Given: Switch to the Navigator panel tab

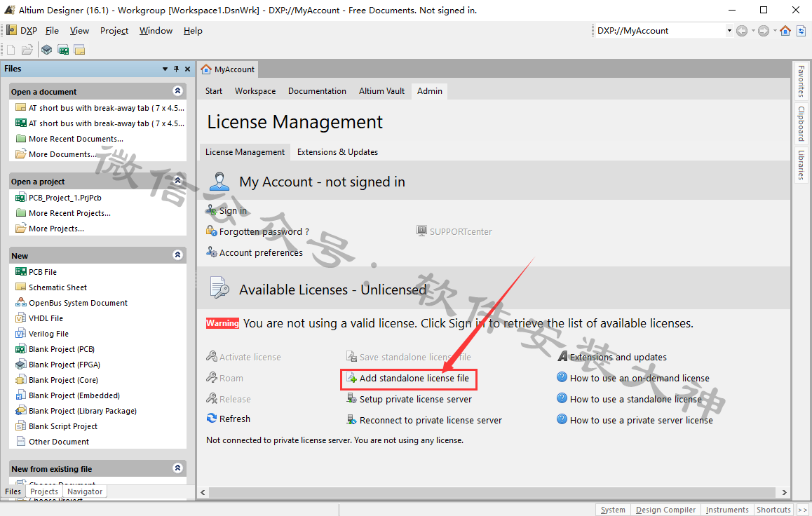Looking at the screenshot, I should point(85,491).
